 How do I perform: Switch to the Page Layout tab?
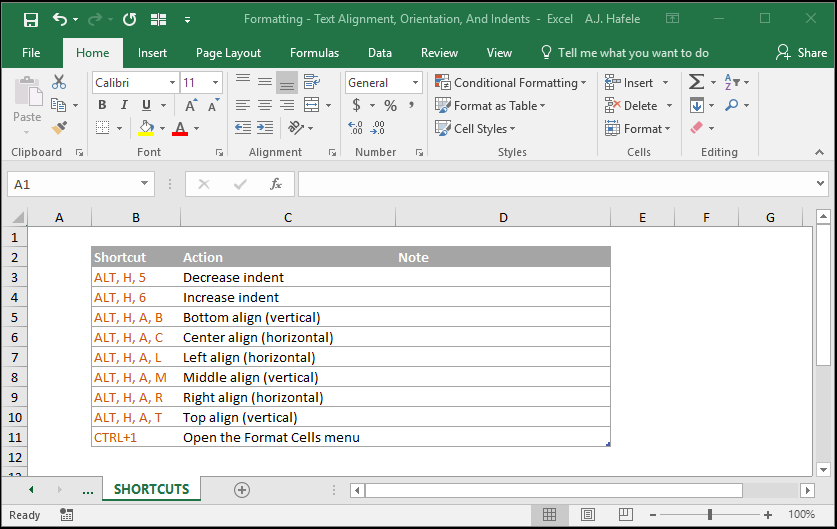click(x=228, y=53)
